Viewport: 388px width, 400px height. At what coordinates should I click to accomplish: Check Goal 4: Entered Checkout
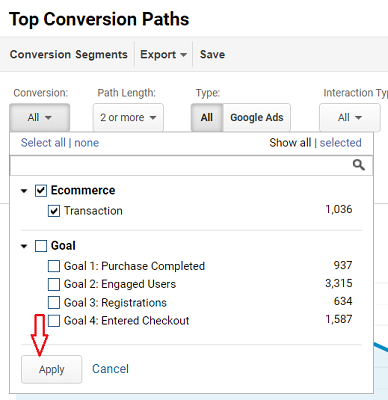click(x=54, y=321)
